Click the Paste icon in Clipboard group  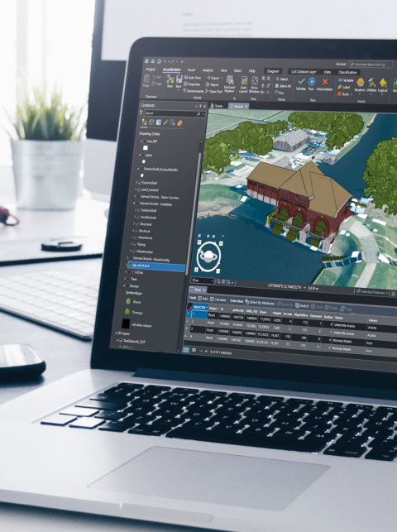click(x=146, y=79)
